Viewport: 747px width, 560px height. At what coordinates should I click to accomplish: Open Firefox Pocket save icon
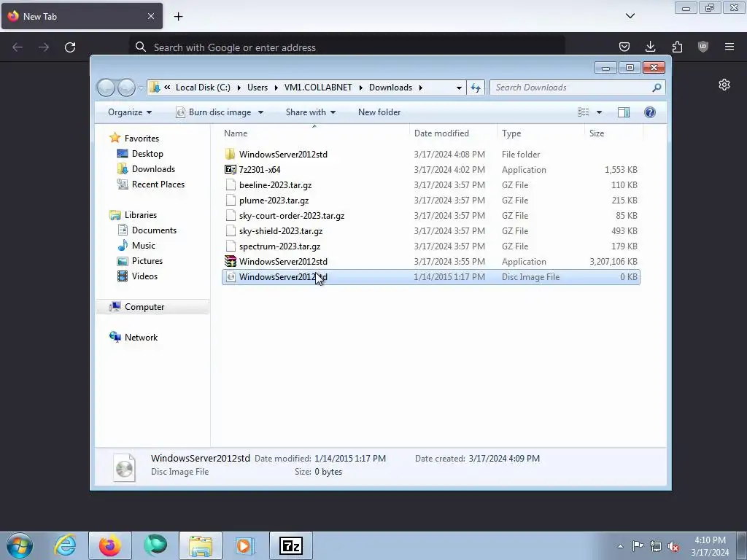(x=624, y=47)
